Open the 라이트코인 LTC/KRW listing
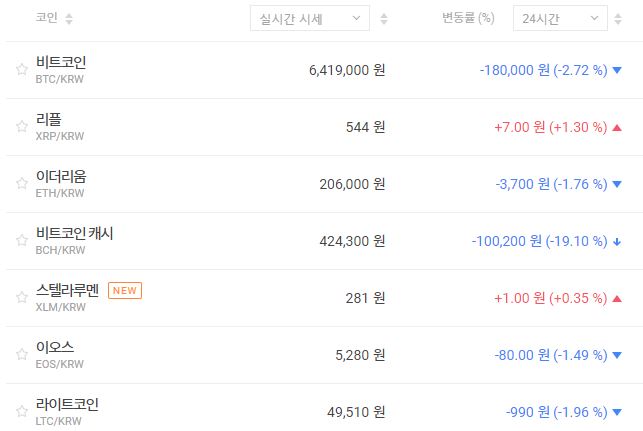The image size is (643, 431). (x=67, y=405)
